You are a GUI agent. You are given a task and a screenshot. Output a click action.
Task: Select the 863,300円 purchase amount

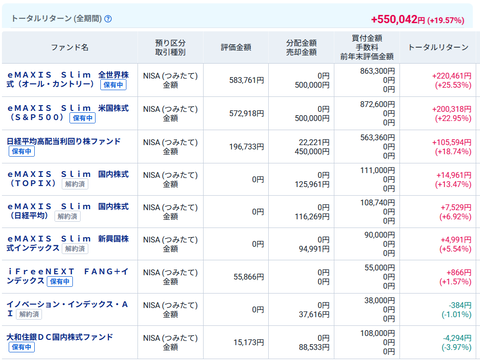coord(377,71)
